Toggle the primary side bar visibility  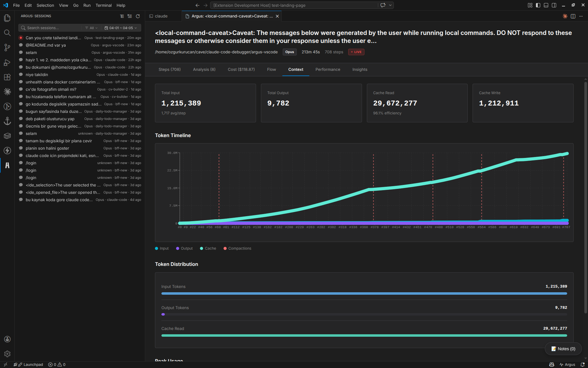click(x=538, y=5)
